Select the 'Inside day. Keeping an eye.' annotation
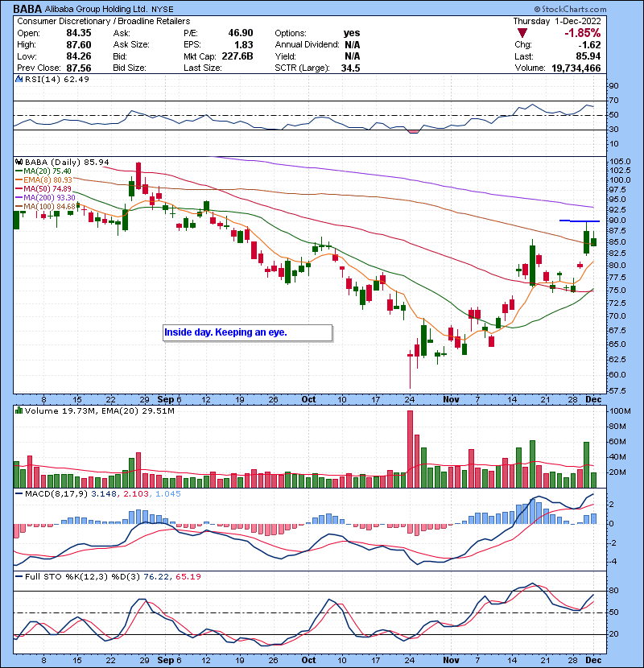Screen dimensions: 644x668 (248, 332)
